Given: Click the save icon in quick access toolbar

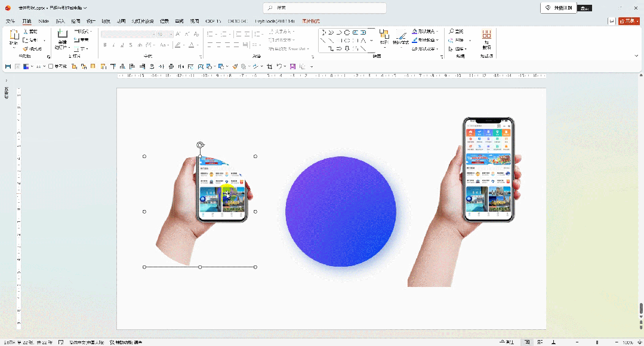Looking at the screenshot, I should pos(8,66).
